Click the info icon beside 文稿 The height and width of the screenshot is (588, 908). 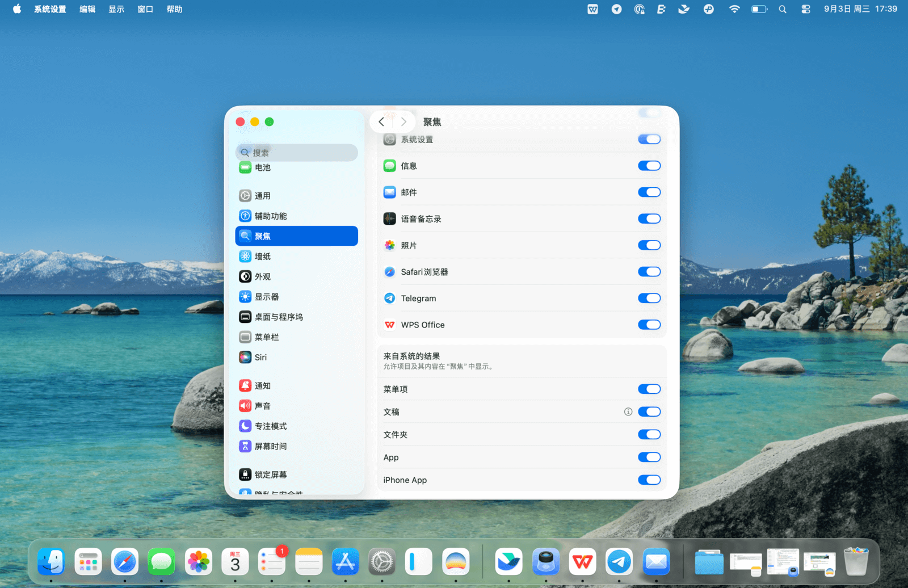point(628,412)
